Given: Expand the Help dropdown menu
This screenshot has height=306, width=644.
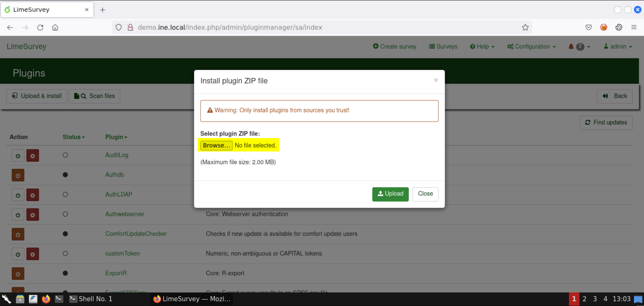Looking at the screenshot, I should [x=482, y=47].
